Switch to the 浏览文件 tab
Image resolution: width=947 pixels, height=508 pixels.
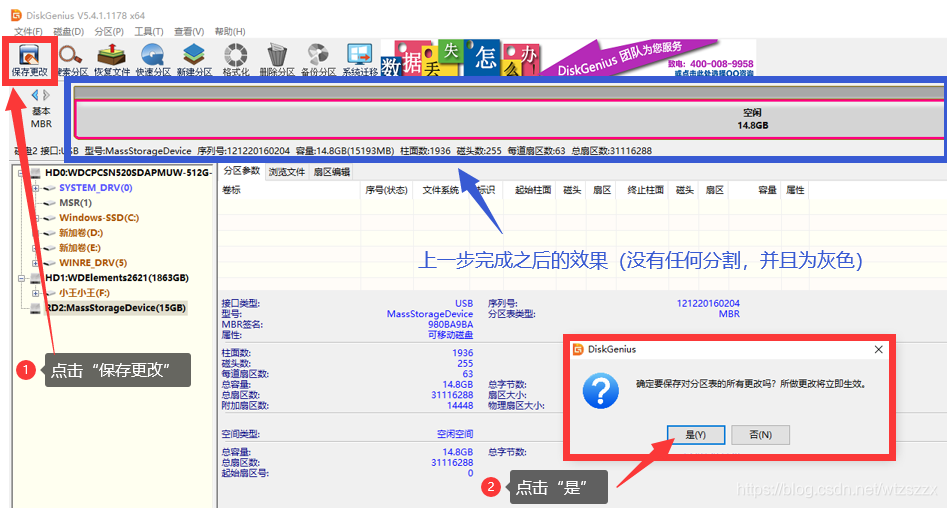[287, 172]
